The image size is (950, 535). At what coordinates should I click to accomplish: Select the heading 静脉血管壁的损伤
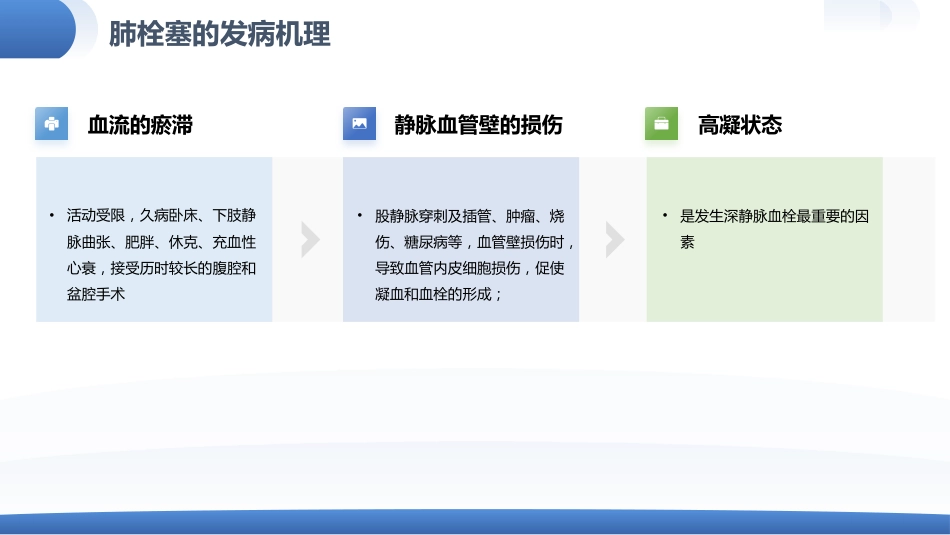[x=479, y=125]
